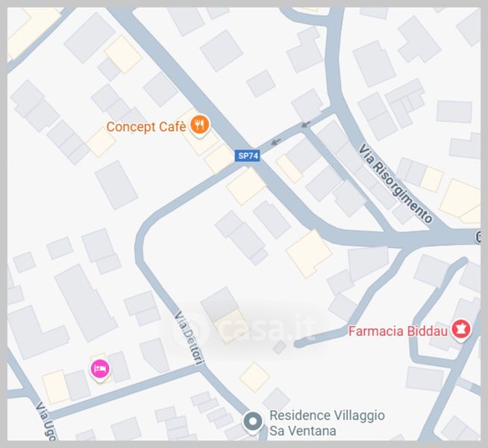This screenshot has width=488, height=448.
Task: Click the partial road badge at right edge
Action: (478, 238)
